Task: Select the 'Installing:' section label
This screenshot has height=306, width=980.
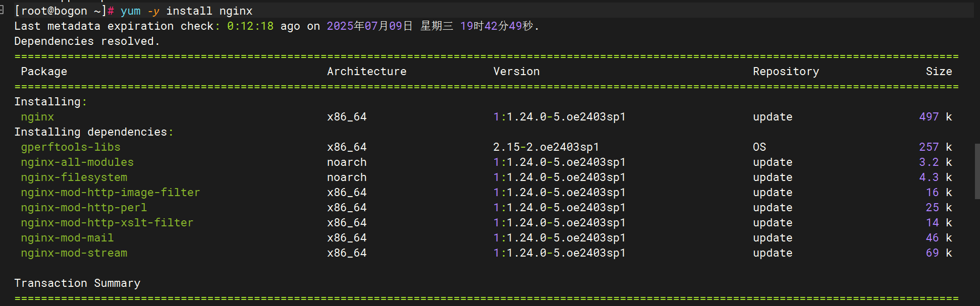Action: 50,102
